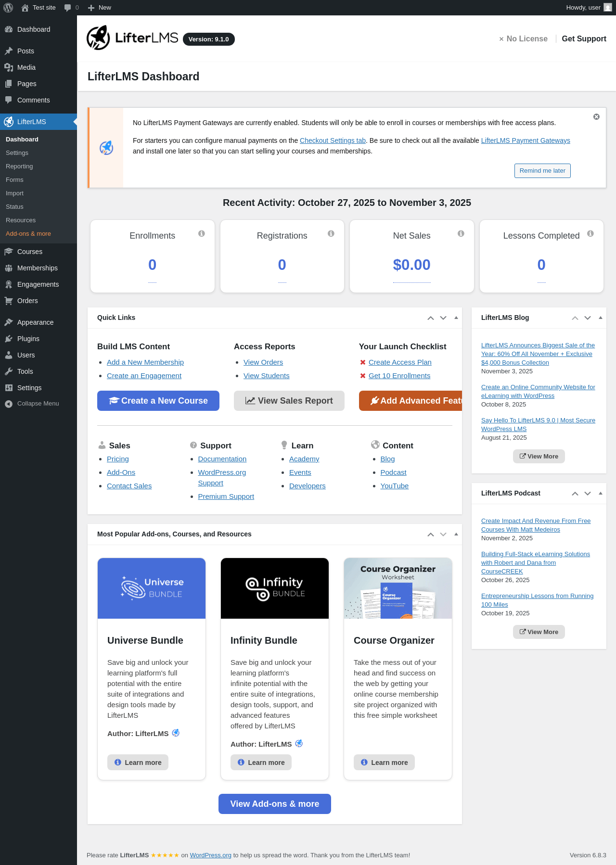
Task: Learn more about Course Organizer
Action: coord(384,763)
